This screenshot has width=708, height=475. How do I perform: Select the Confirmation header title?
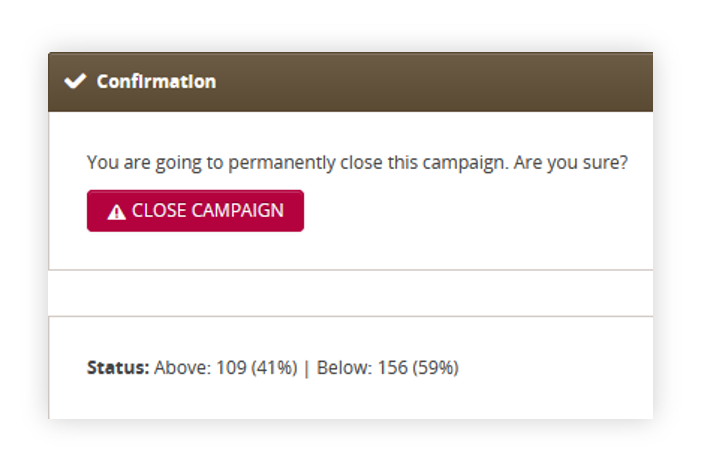pos(156,82)
